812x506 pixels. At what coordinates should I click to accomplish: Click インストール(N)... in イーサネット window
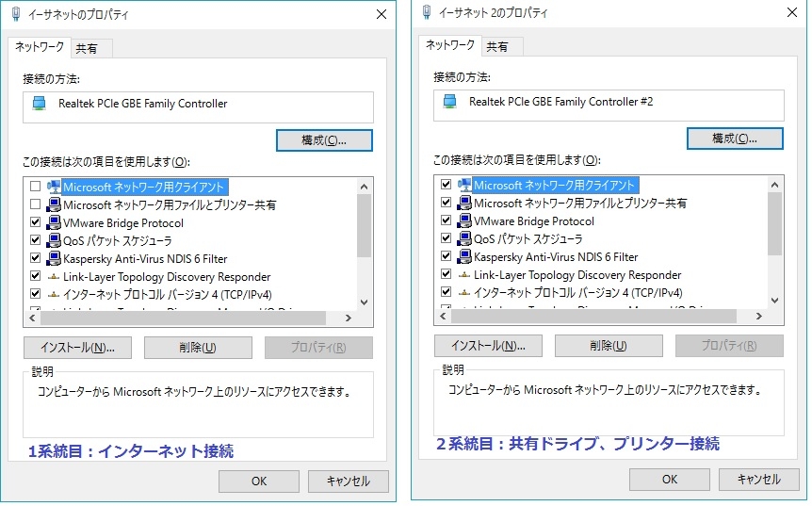pyautogui.click(x=77, y=348)
